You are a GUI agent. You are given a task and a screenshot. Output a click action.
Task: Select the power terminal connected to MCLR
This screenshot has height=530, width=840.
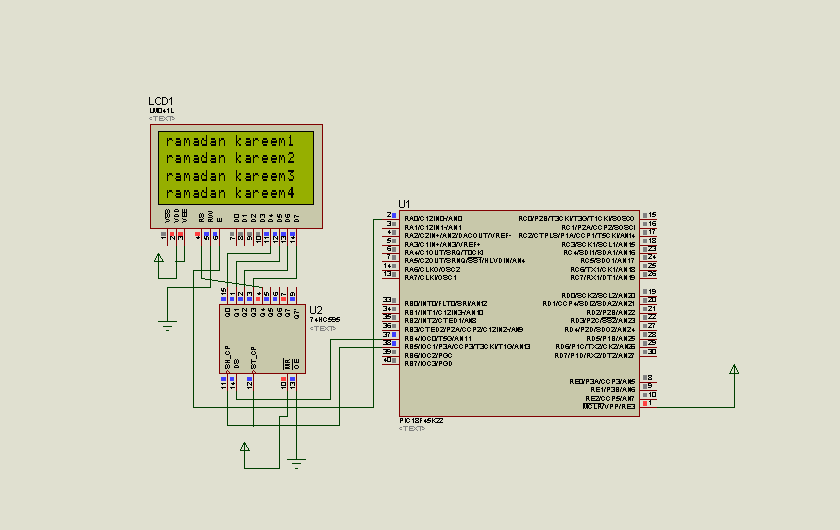click(734, 370)
